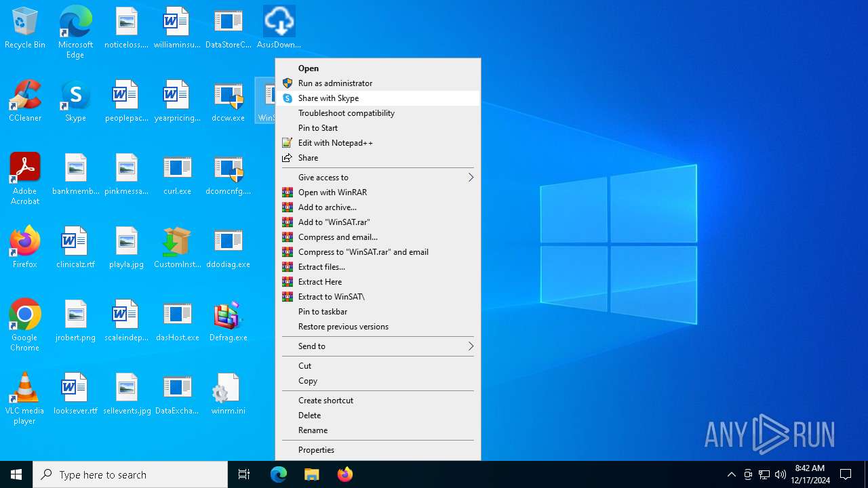Select the looksever.rtf document icon
The height and width of the screenshot is (488, 868).
[x=75, y=394]
